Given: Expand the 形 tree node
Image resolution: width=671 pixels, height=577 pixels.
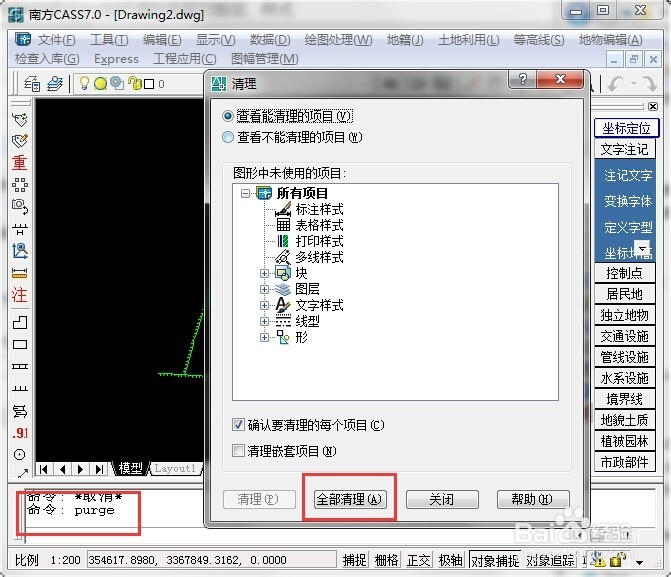Looking at the screenshot, I should 264,338.
